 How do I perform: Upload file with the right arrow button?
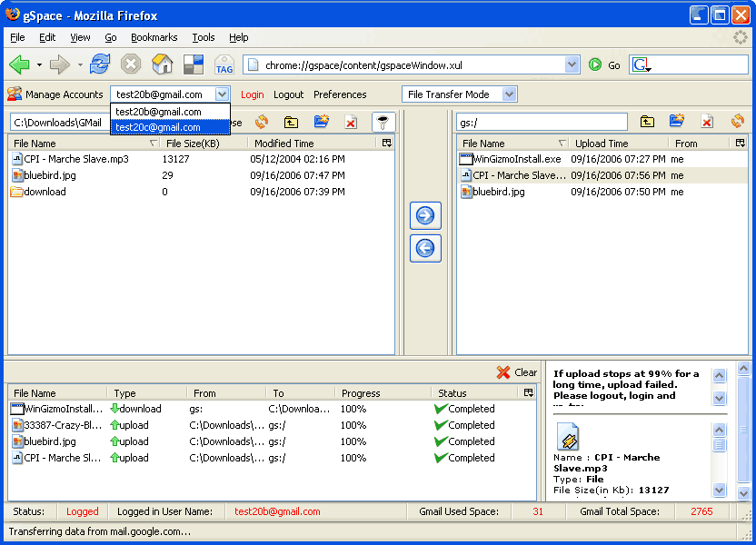coord(425,216)
